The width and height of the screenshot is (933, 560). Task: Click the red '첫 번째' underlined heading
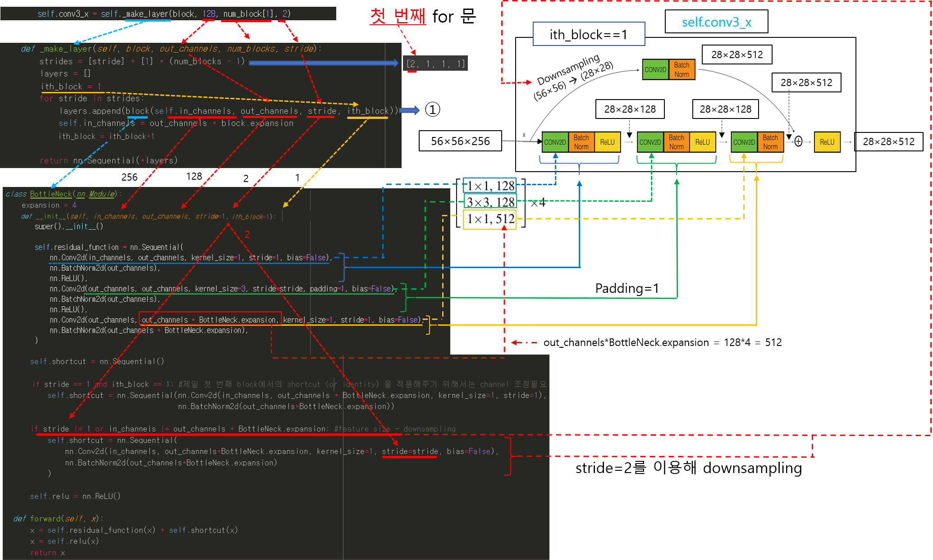pos(398,16)
